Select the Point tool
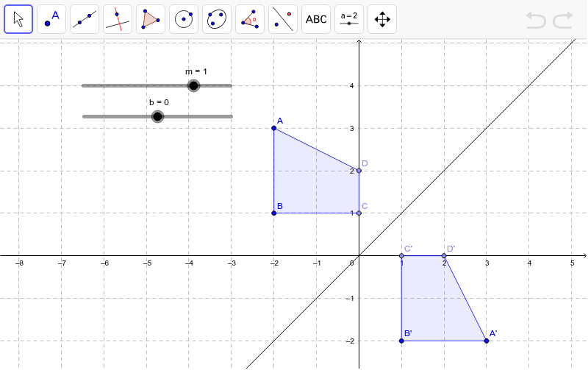588x370 pixels. [51, 19]
